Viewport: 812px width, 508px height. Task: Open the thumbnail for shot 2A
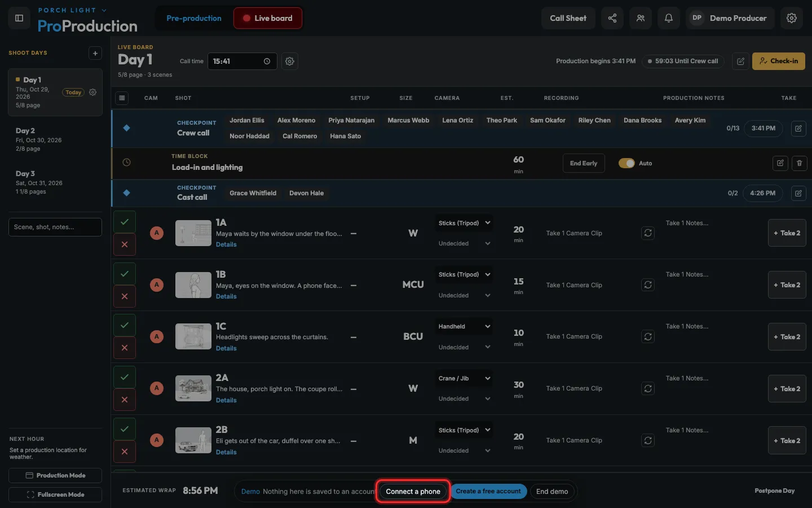click(193, 388)
